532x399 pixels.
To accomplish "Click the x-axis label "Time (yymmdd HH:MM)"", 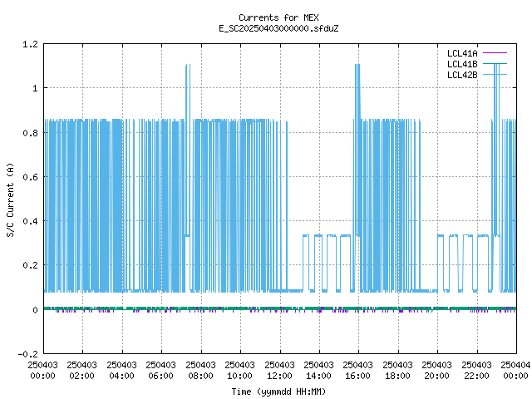I will point(278,392).
